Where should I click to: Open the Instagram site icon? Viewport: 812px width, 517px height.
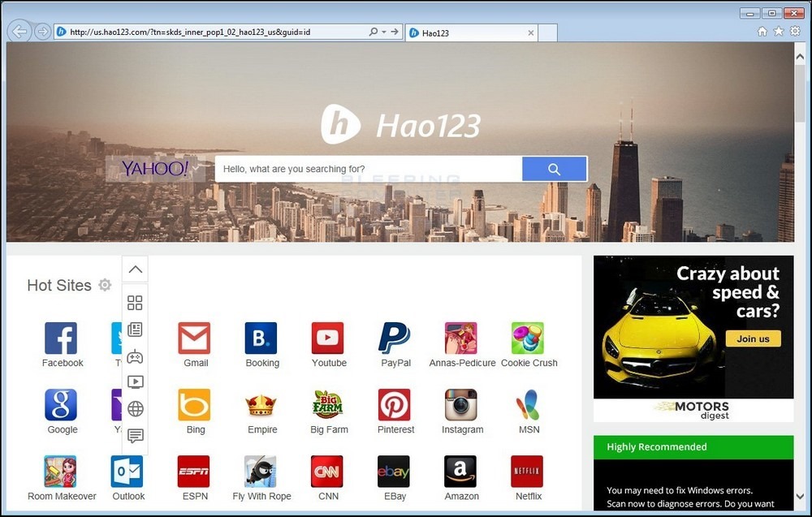click(x=461, y=405)
